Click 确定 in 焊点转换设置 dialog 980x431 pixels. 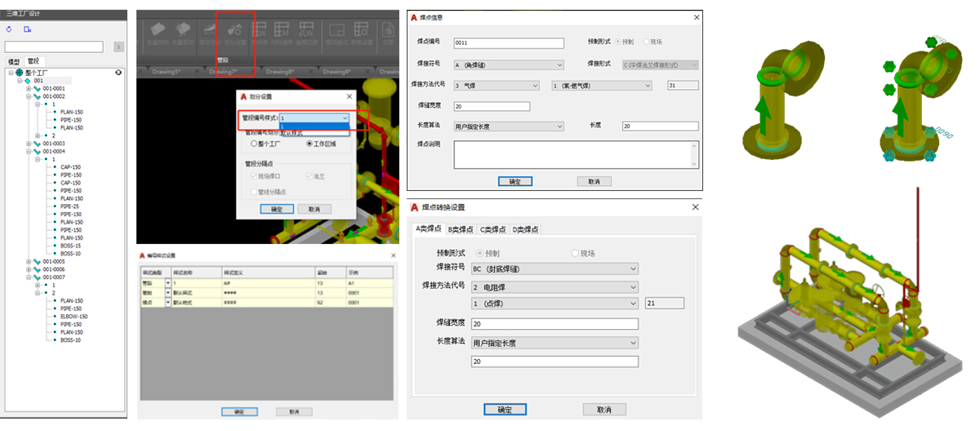pyautogui.click(x=506, y=409)
